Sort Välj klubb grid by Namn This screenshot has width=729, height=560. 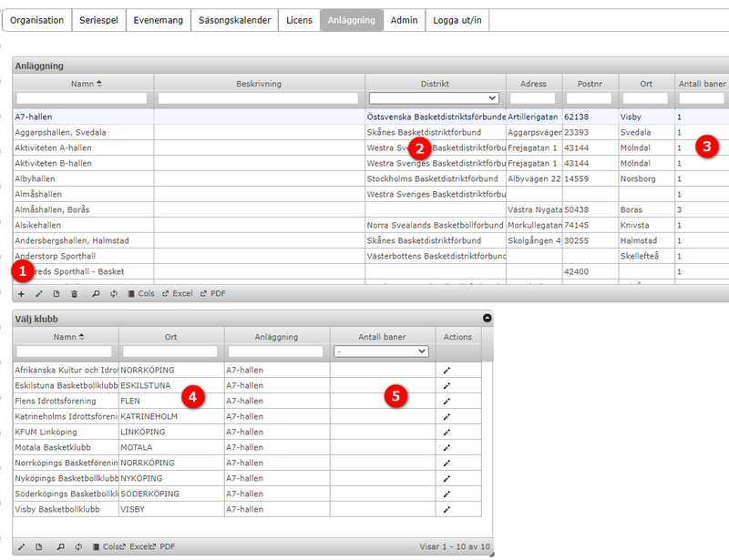[68, 337]
